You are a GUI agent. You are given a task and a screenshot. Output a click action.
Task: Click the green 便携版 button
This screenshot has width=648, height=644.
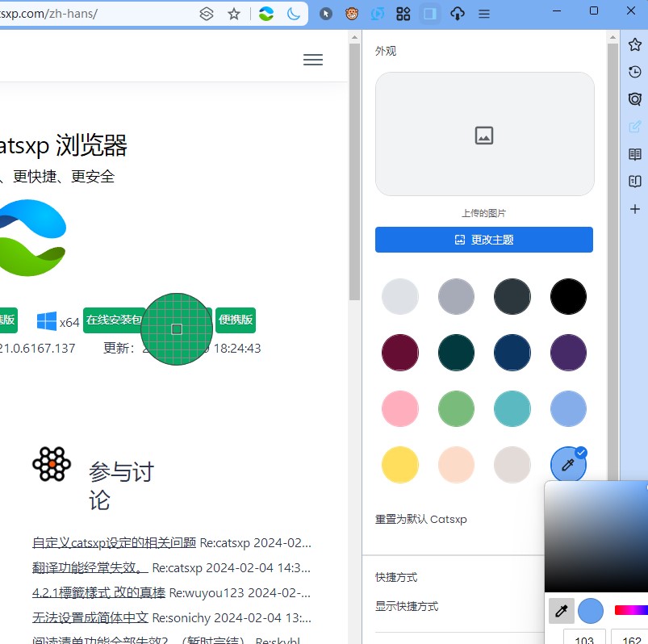[236, 320]
